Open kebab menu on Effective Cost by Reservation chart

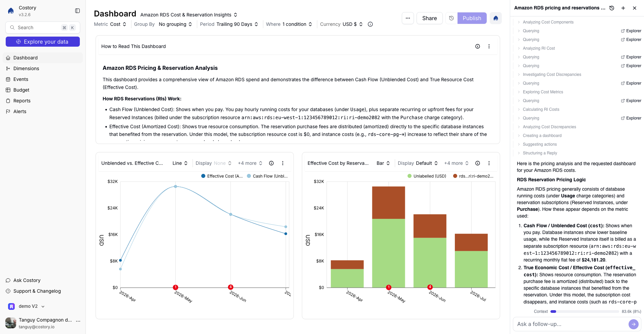489,163
